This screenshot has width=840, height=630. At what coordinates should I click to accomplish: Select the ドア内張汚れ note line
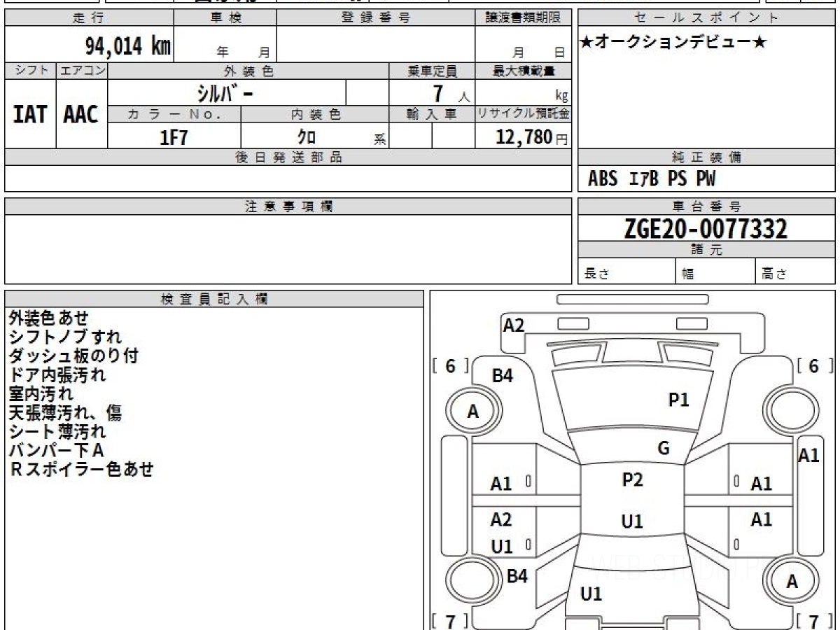[x=57, y=375]
